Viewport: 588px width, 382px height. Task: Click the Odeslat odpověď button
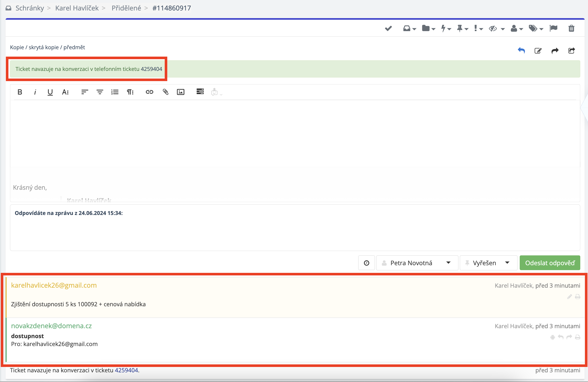[x=550, y=263]
